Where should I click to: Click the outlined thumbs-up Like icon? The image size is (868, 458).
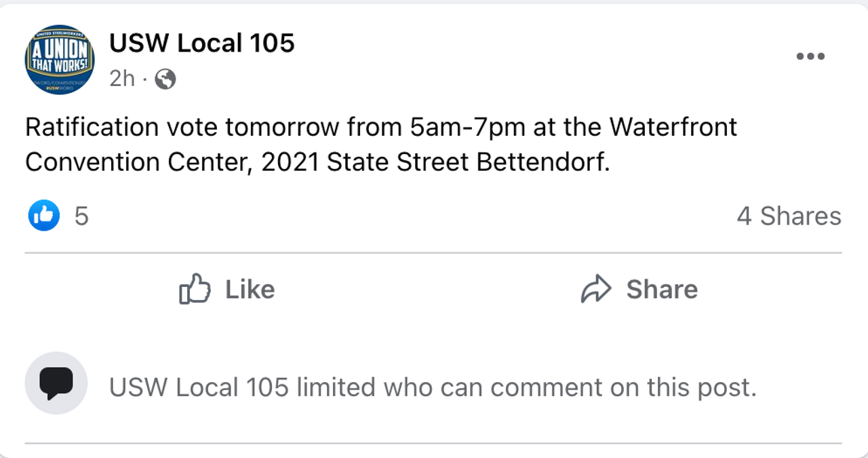[195, 289]
